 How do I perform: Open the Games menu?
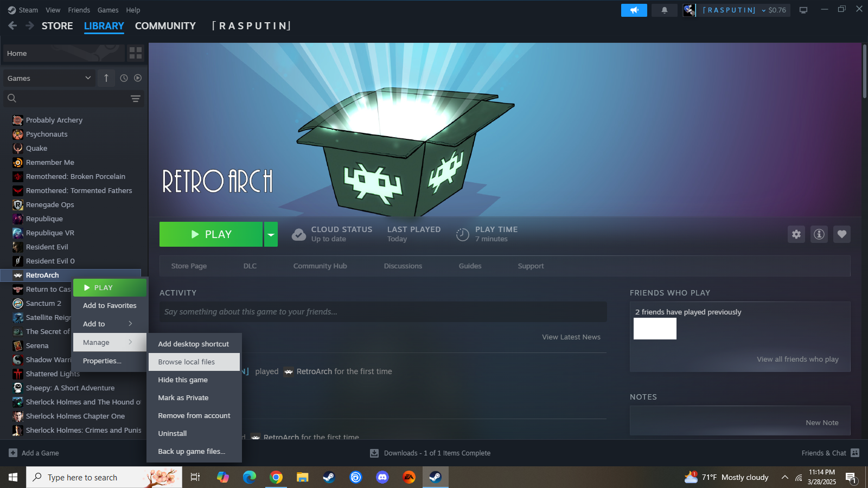tap(108, 10)
